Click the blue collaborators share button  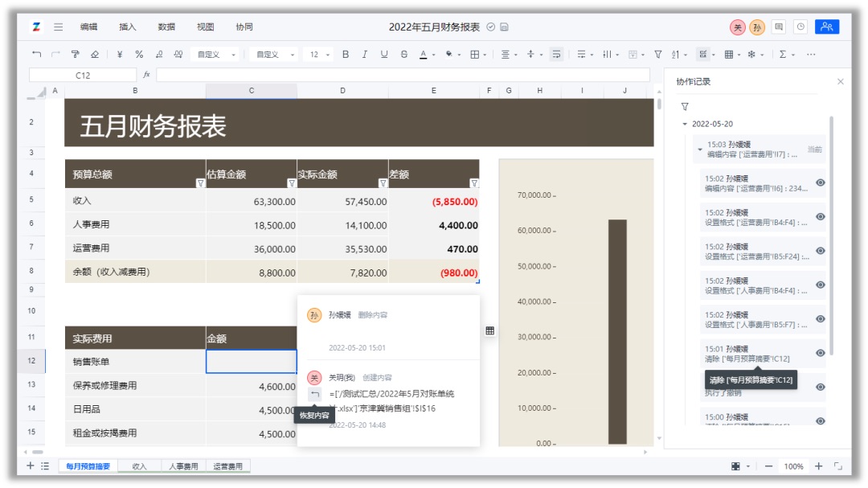click(x=827, y=27)
